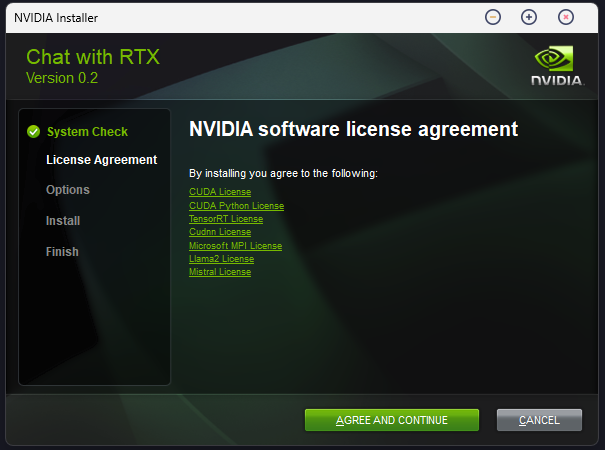The width and height of the screenshot is (605, 450).
Task: Click the Chat with RTX title
Action: [93, 57]
